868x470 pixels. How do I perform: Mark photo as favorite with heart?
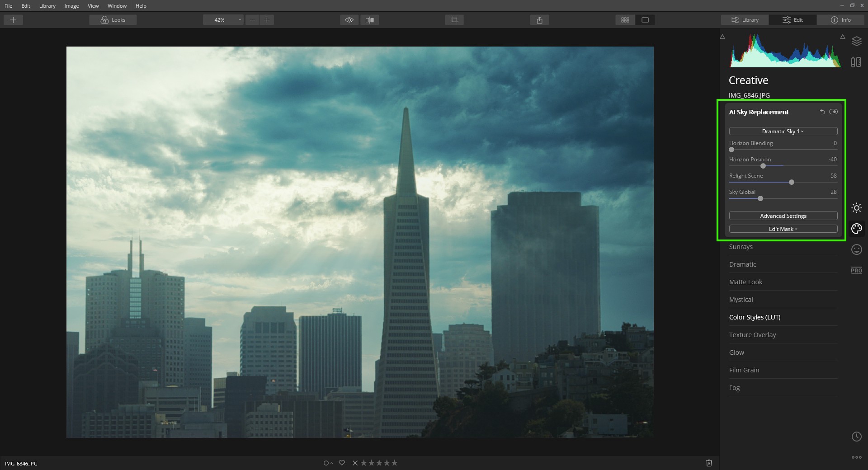342,463
